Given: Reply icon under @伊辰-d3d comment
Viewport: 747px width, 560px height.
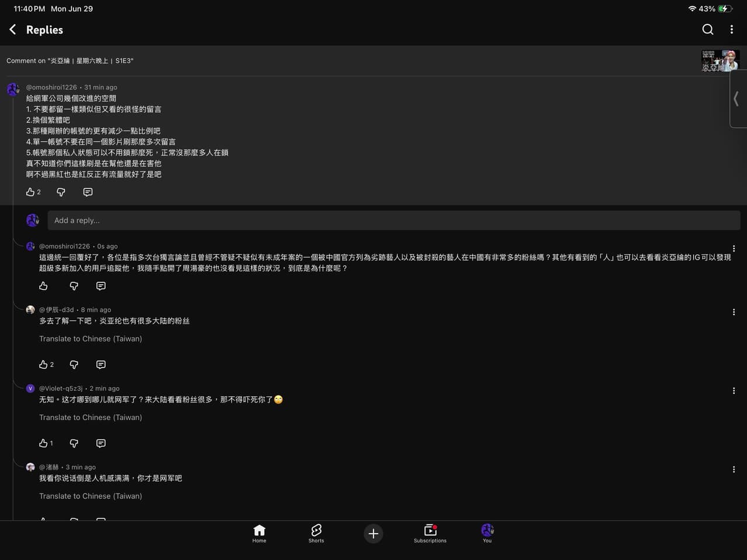Looking at the screenshot, I should pos(100,365).
